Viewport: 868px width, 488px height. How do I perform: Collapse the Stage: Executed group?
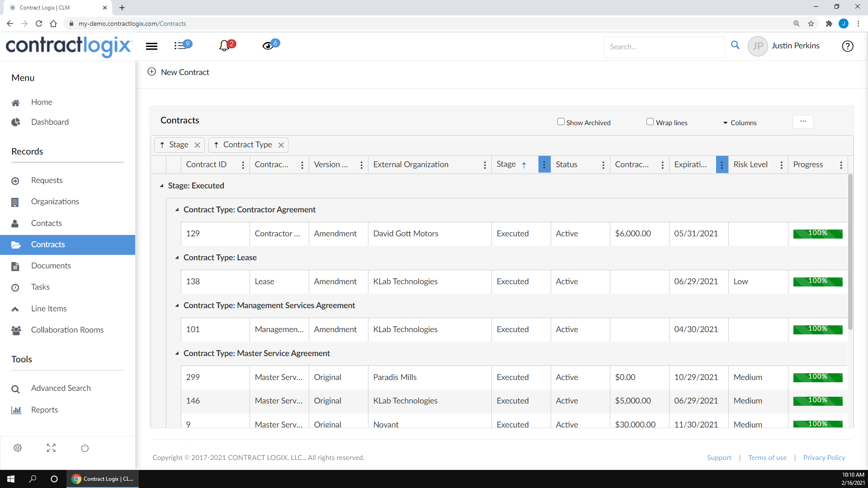point(161,185)
